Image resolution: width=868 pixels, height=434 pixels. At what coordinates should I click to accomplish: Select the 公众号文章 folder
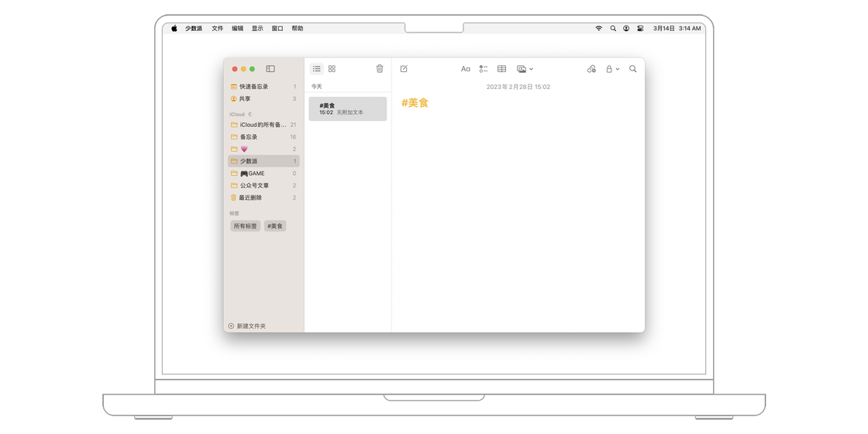(263, 185)
